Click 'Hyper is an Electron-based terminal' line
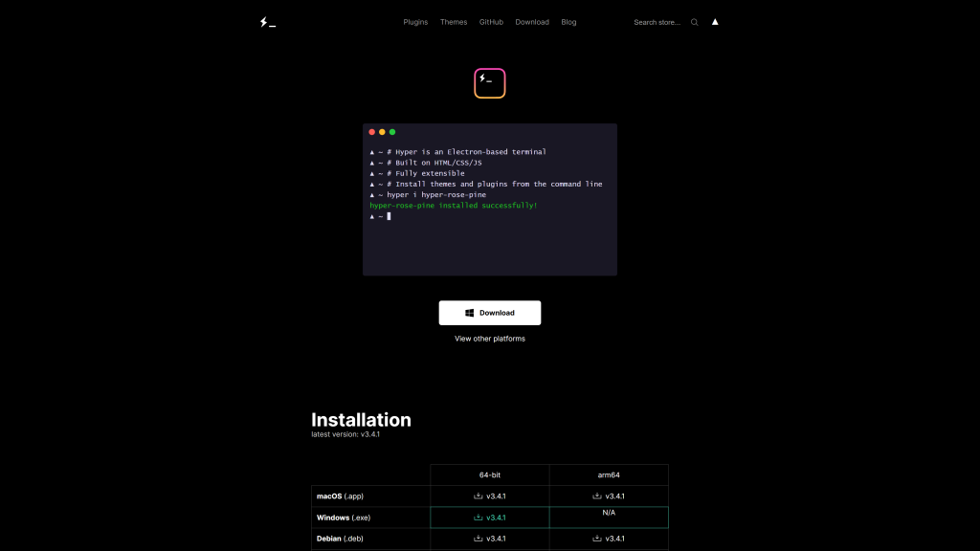The width and height of the screenshot is (980, 551). coord(458,152)
